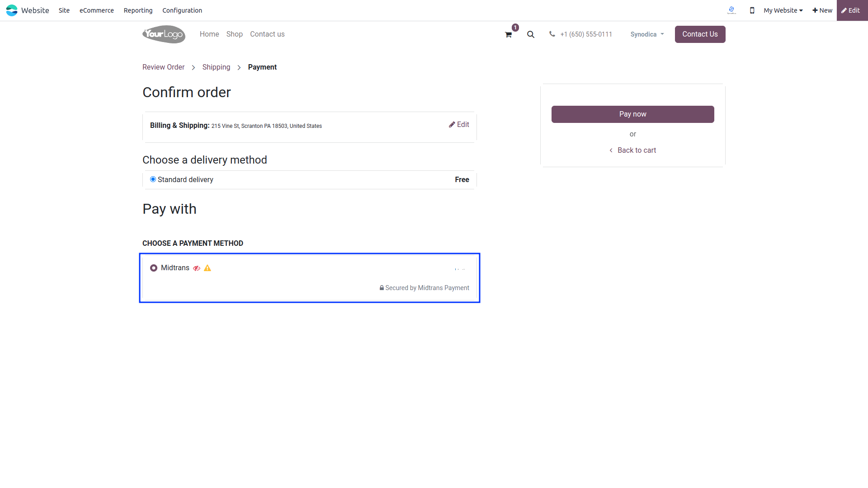Click the Odoo Website app logo
The image size is (868, 488).
point(12,10)
